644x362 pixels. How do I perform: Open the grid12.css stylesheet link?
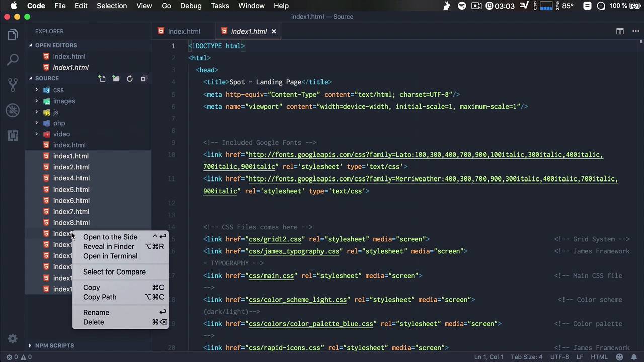275,239
